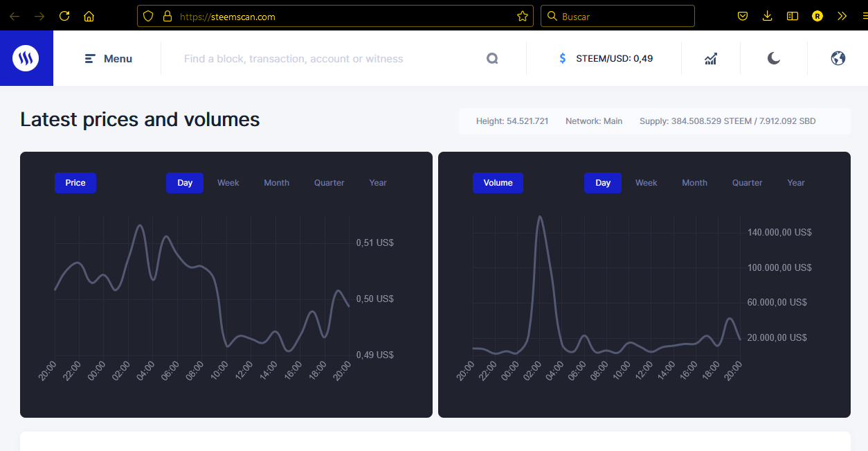Click the 100.000,00 US$ volume axis label
The width and height of the screenshot is (868, 451).
tap(779, 267)
